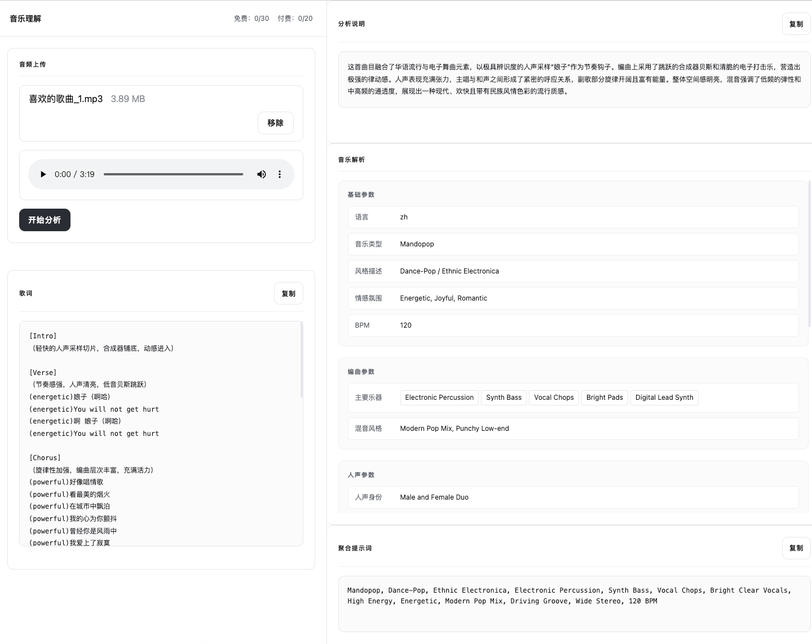This screenshot has width=812, height=644.
Task: Play the uploaded audio track
Action: [x=43, y=174]
